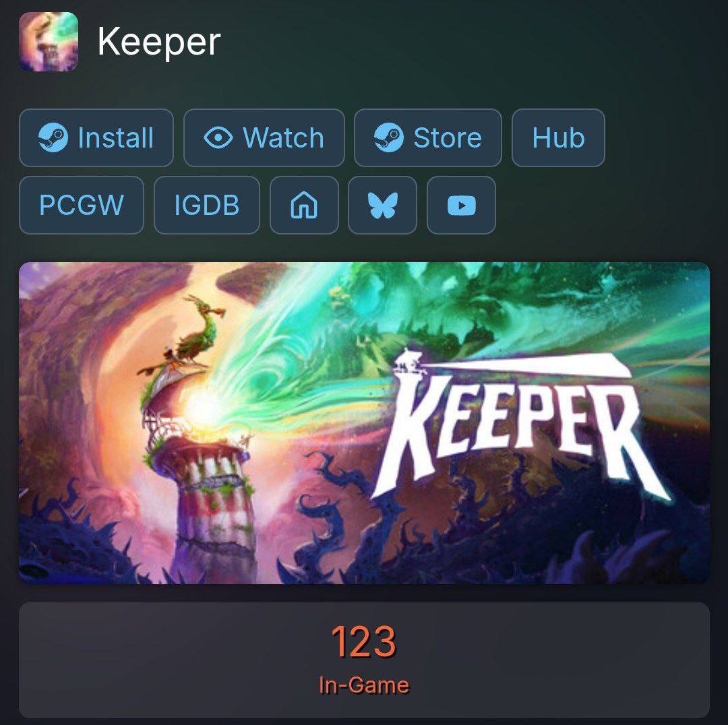Click the Steam logo inside Install
The width and height of the screenshot is (728, 725).
coord(53,138)
